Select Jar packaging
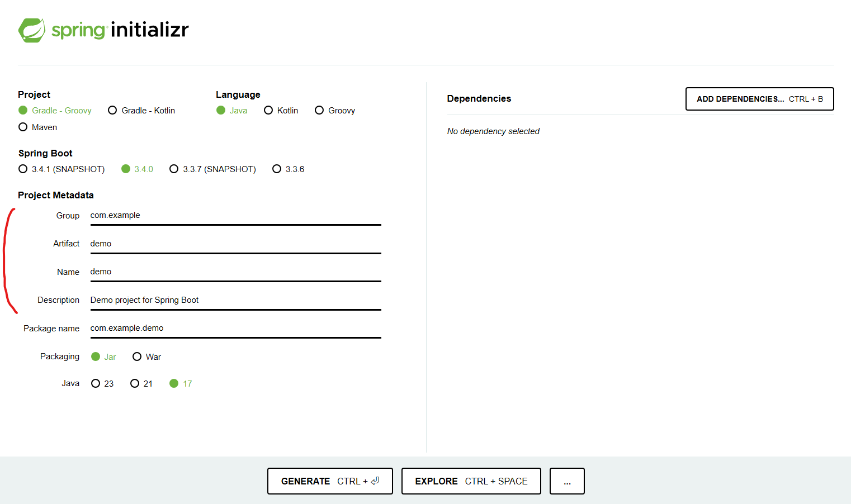 103,357
